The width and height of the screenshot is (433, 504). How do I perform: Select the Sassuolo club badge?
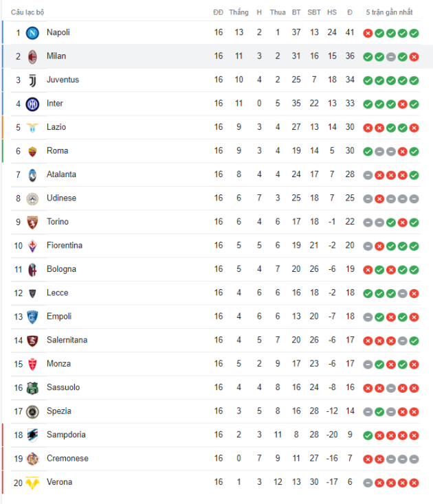(x=32, y=388)
